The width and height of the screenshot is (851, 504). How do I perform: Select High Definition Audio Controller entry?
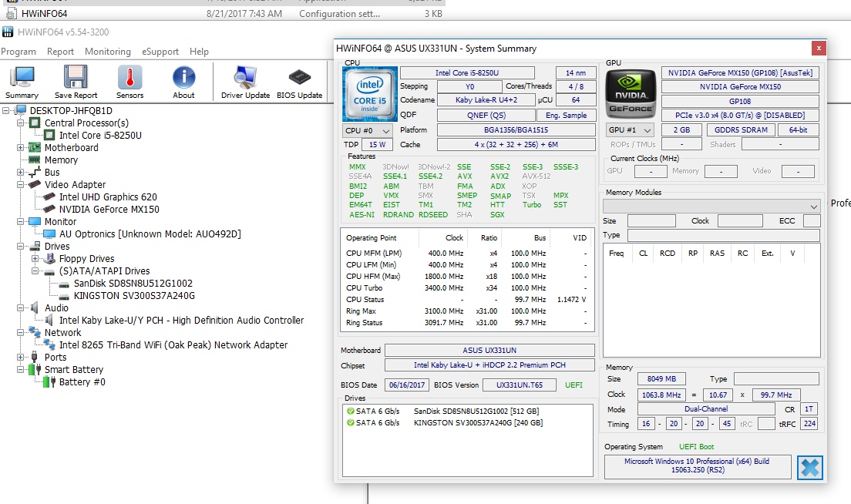coord(181,321)
